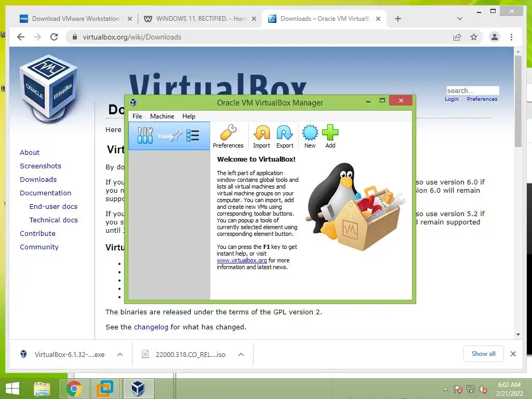532x399 pixels.
Task: Click the Tools pin icon
Action: (176, 136)
